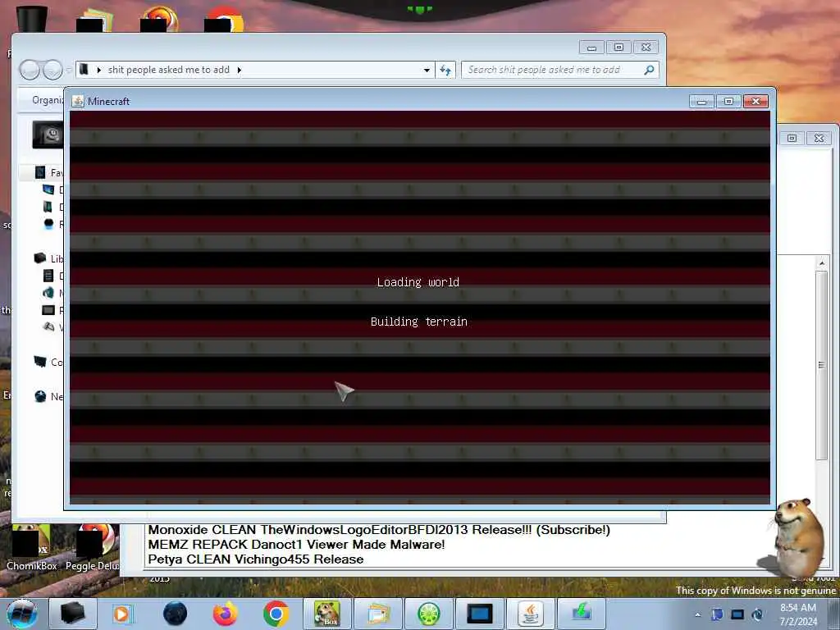Select Music library icon in sidebar
The width and height of the screenshot is (840, 630).
[48, 293]
